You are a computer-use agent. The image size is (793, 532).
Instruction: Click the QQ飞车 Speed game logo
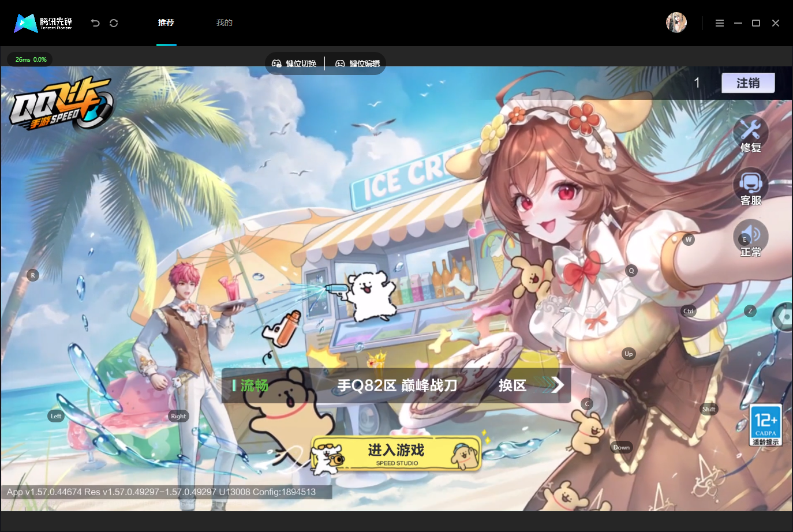[x=61, y=104]
